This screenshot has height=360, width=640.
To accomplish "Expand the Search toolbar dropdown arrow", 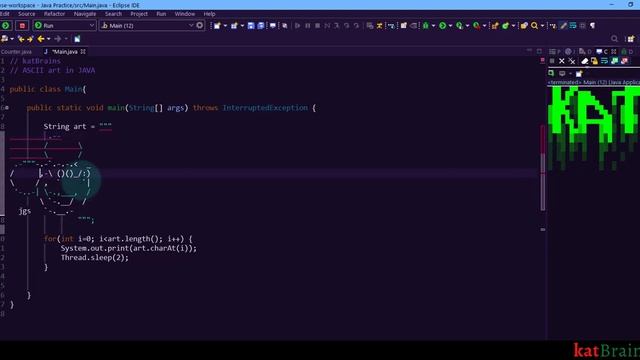I will coord(542,26).
